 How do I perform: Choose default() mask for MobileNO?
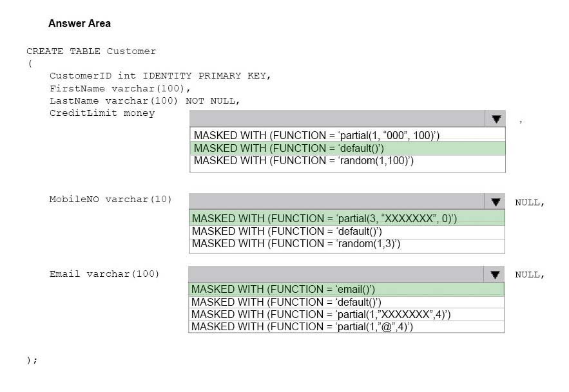point(347,231)
